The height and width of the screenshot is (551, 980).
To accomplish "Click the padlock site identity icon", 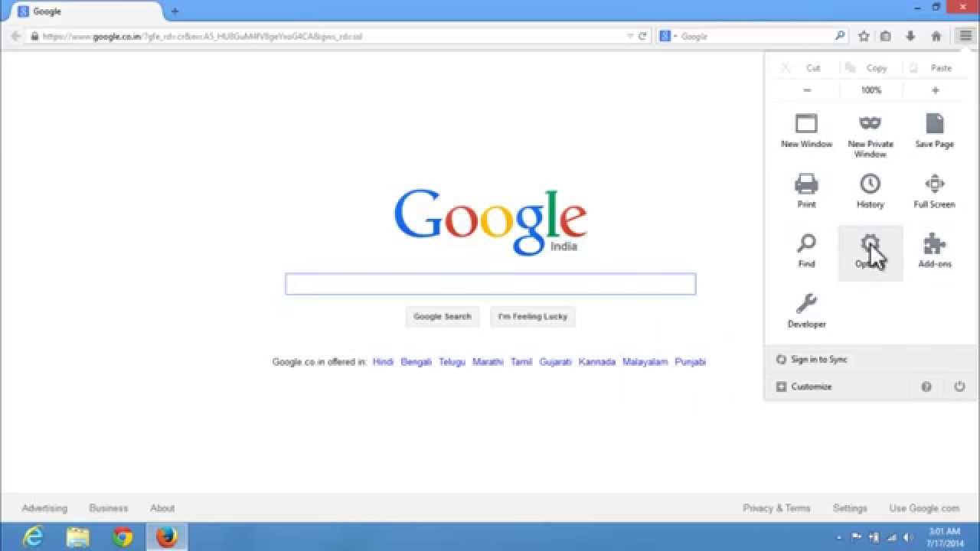I will tap(34, 36).
